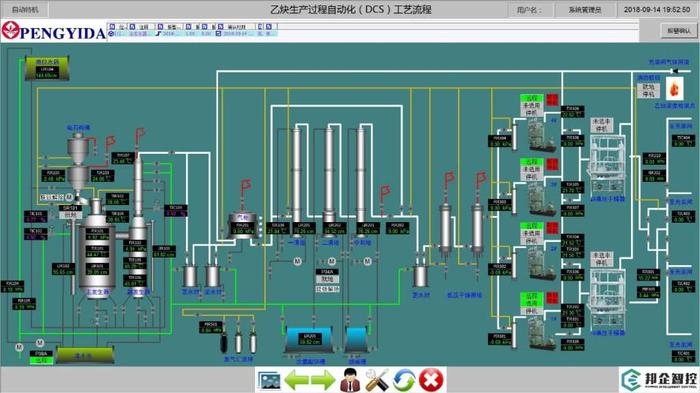Click the M motor symbol below the first tower
700x393 pixels.
click(x=297, y=261)
